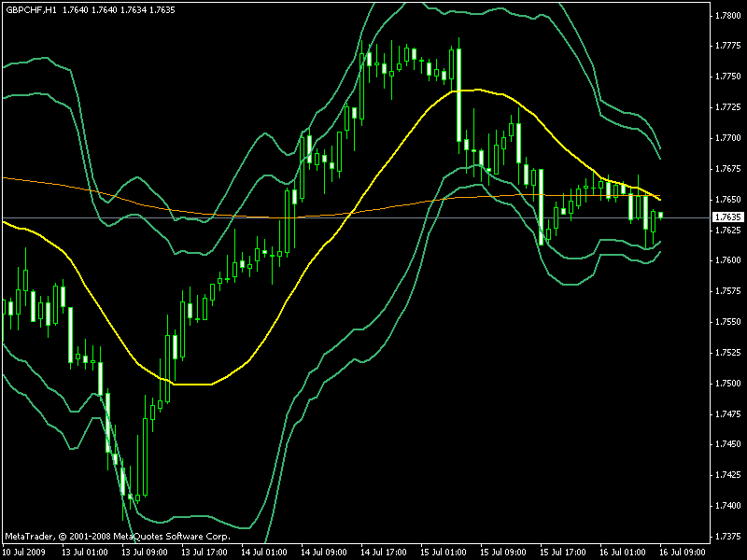Select the gray horizontal current price line

pyautogui.click(x=355, y=218)
